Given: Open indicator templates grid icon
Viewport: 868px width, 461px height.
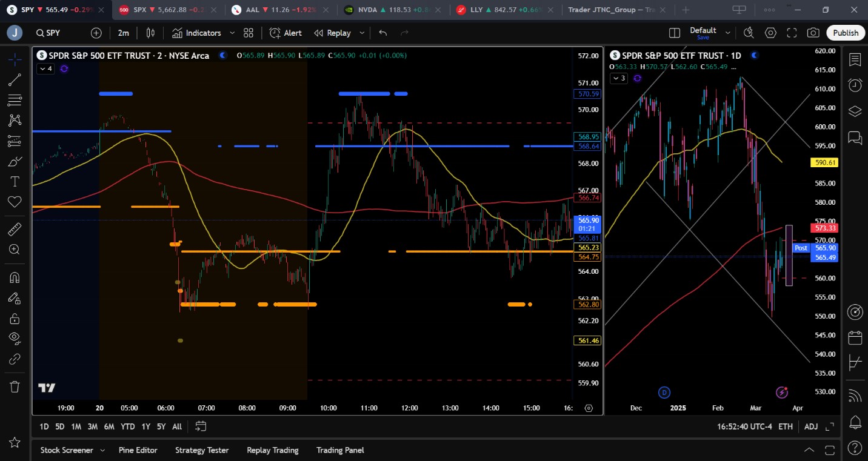Looking at the screenshot, I should click(x=249, y=33).
